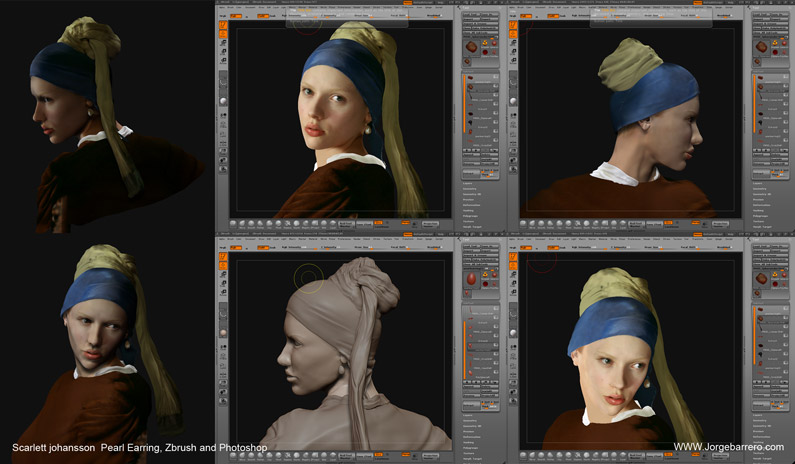Click Import in the clay sculpt window's Tool panel
795x464 pixels.
471,251
